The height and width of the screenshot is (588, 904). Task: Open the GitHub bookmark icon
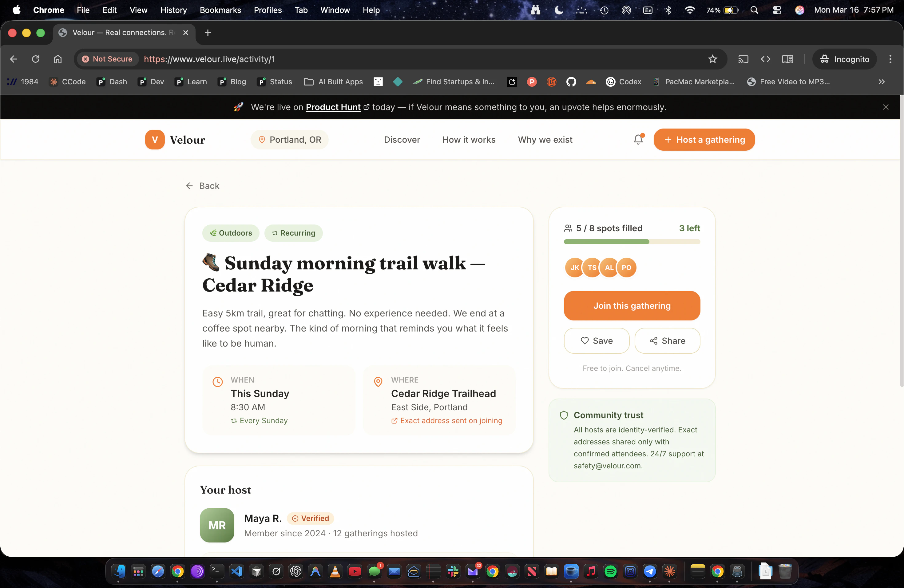[571, 82]
